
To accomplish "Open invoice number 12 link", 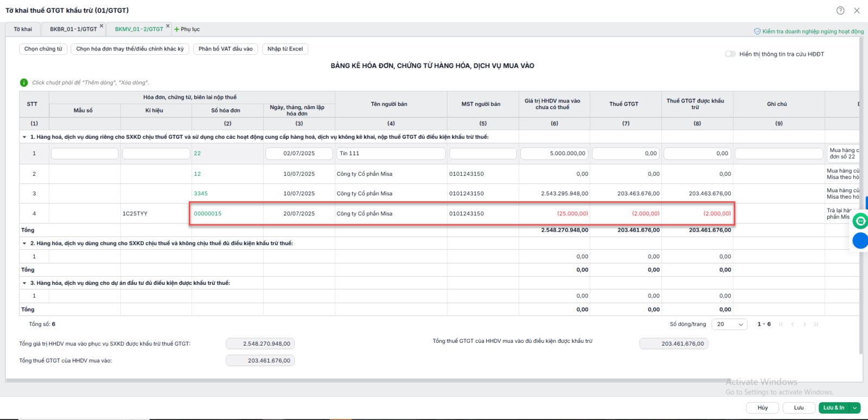I will 197,174.
